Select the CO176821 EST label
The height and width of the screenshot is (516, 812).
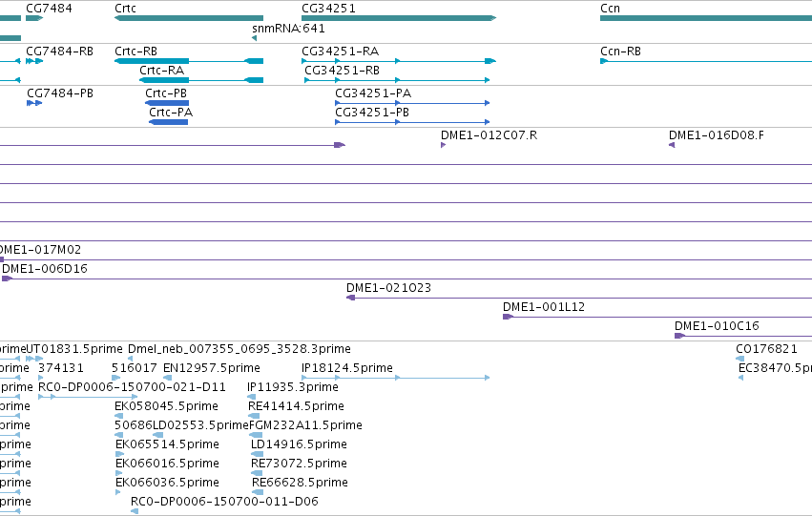766,349
